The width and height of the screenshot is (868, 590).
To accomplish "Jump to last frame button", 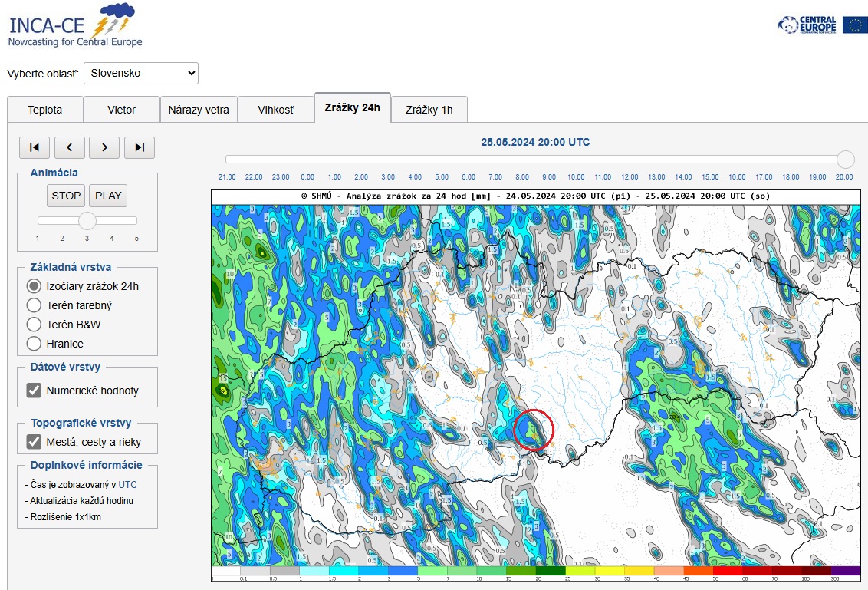I will click(140, 147).
